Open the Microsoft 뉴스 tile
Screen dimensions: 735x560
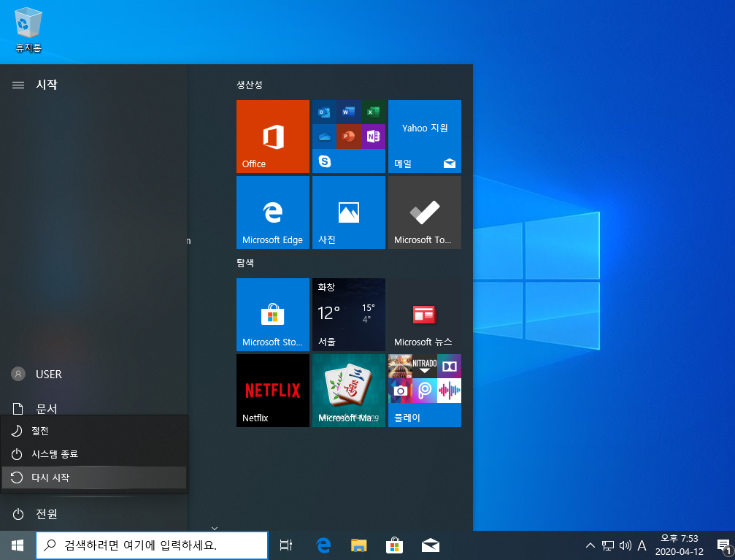point(425,315)
